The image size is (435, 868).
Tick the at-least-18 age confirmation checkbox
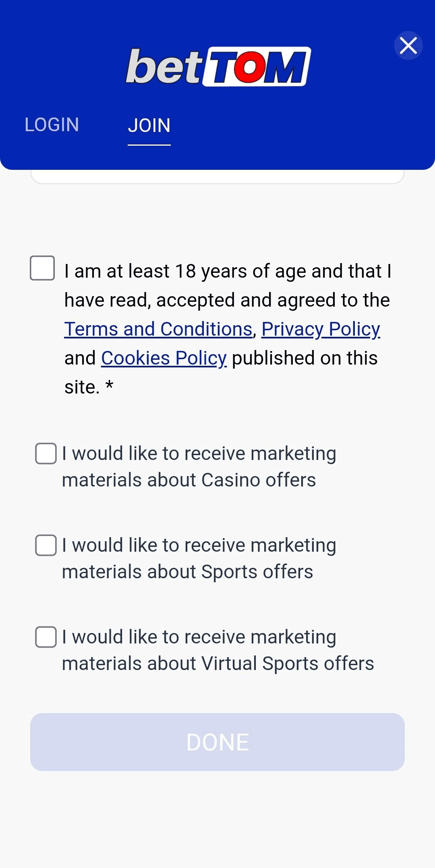(42, 268)
